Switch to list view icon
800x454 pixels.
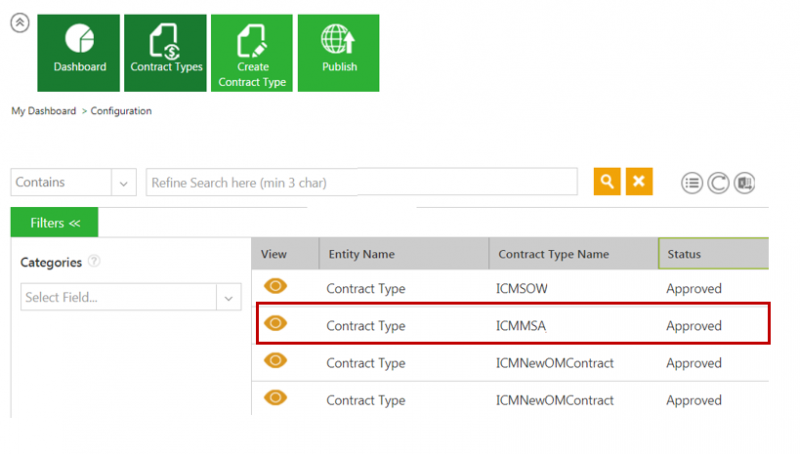[x=692, y=183]
